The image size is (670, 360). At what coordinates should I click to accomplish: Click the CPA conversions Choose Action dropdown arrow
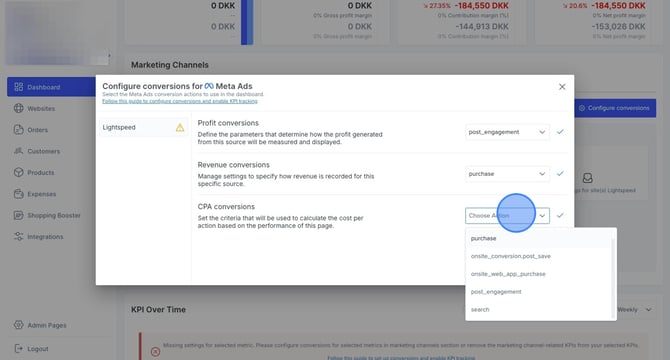(x=542, y=216)
